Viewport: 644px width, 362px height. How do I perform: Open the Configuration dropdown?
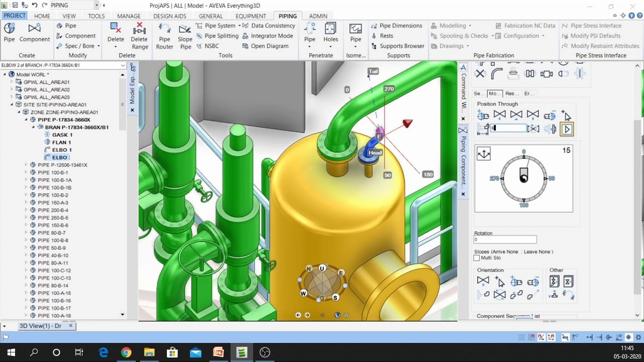(x=543, y=36)
